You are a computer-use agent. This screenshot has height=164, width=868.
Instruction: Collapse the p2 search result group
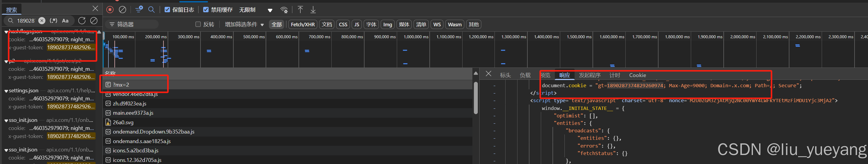[6, 62]
